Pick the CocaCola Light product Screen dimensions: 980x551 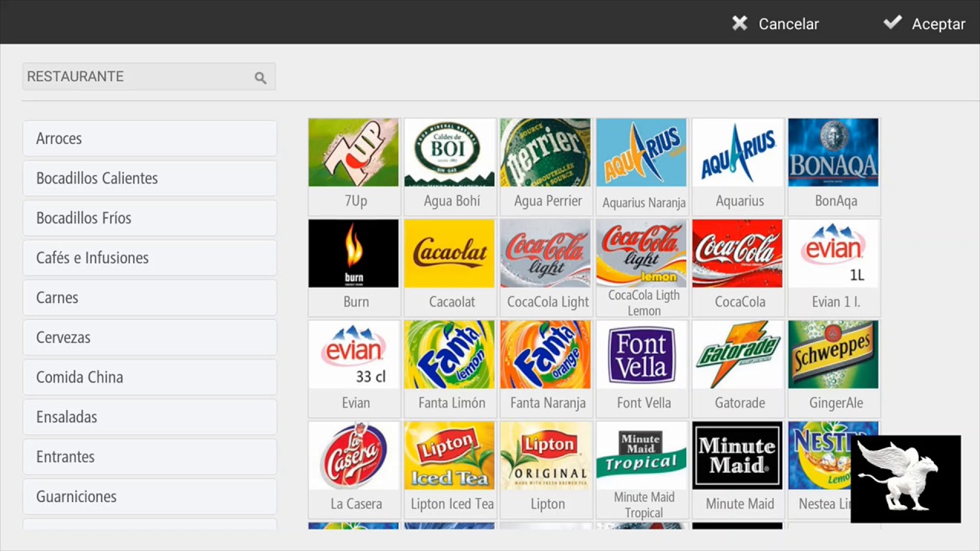coord(545,267)
